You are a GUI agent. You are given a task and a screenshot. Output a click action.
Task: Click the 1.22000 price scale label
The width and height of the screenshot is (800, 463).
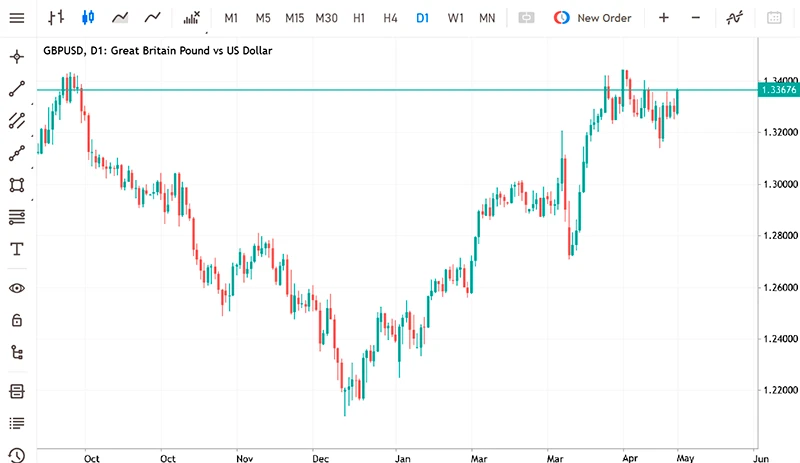click(x=780, y=391)
